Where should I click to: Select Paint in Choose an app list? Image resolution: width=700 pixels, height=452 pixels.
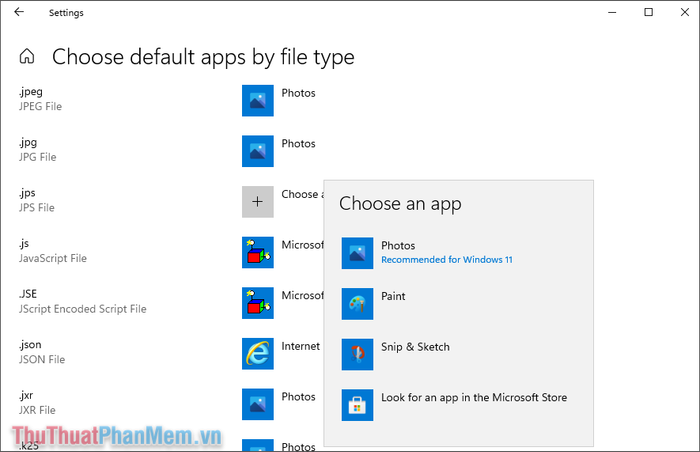coord(458,304)
